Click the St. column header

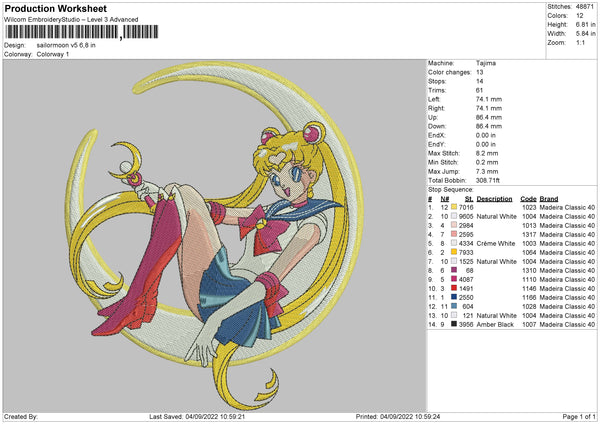469,199
